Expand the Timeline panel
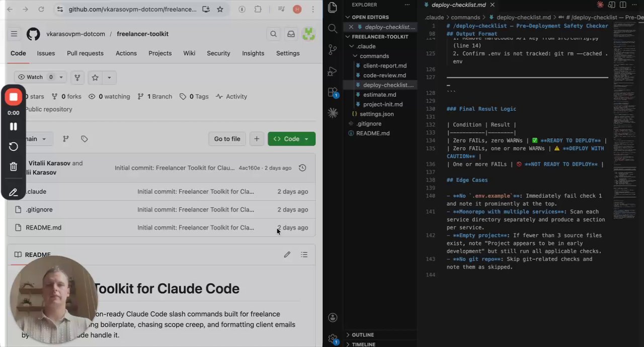This screenshot has height=347, width=644. pyautogui.click(x=381, y=344)
